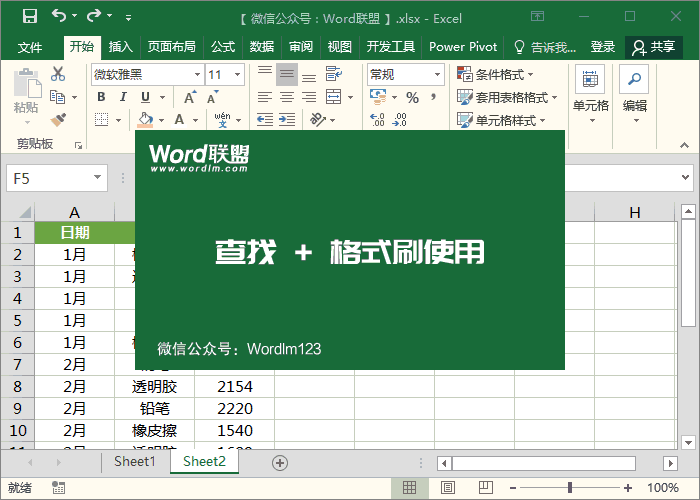Click the font color A icon
Screen dimensions: 700x500
(179, 120)
